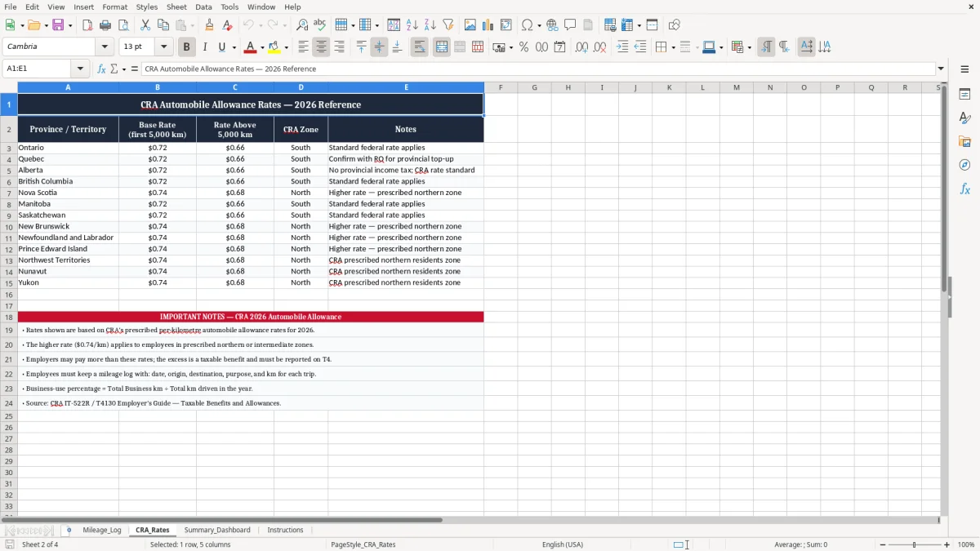The width and height of the screenshot is (980, 551).
Task: Sort descending with the Z-A icon
Action: point(430,25)
